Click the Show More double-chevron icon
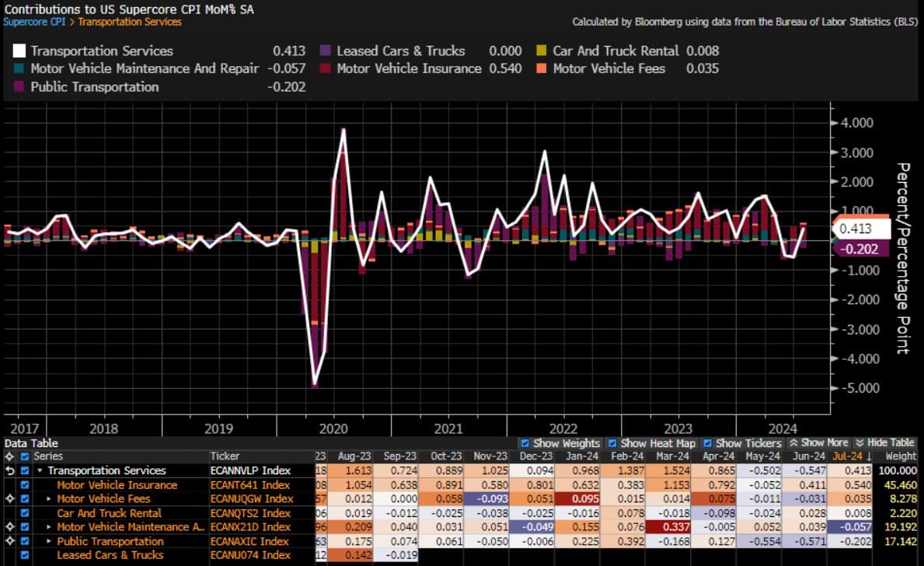 (x=793, y=442)
